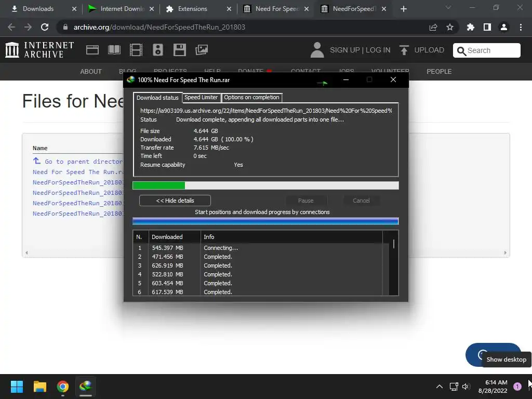This screenshot has height=399, width=532.
Task: Click Hide details button
Action: pos(175,201)
